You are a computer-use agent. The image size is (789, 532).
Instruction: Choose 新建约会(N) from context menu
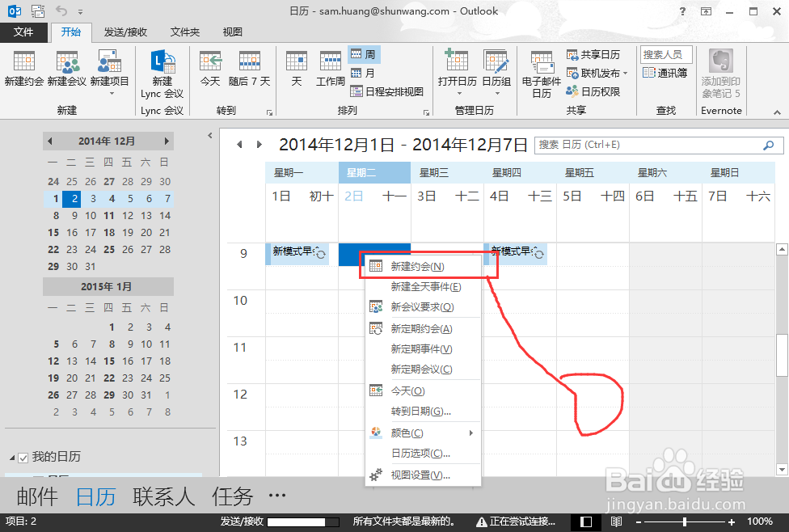point(423,267)
